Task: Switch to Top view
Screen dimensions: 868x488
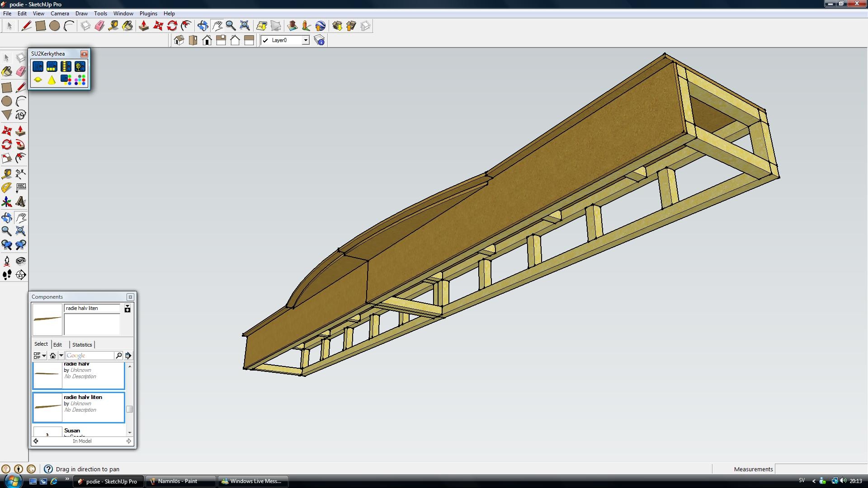Action: click(193, 40)
